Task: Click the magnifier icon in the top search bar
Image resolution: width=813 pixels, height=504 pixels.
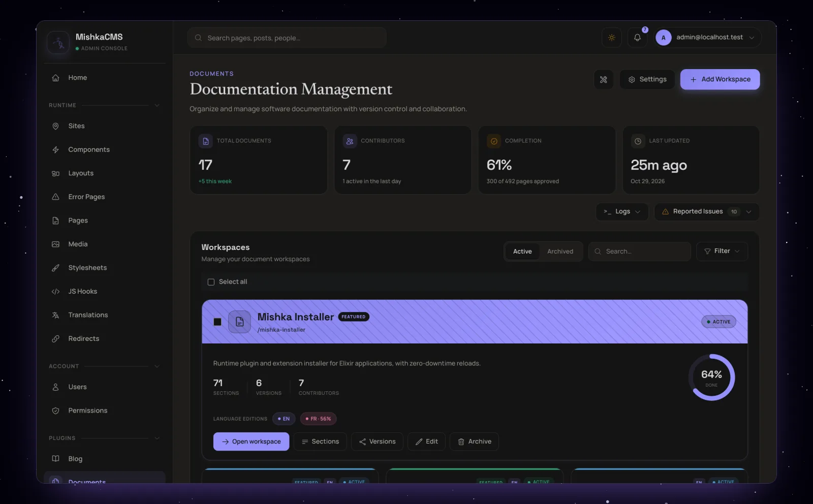Action: point(198,38)
